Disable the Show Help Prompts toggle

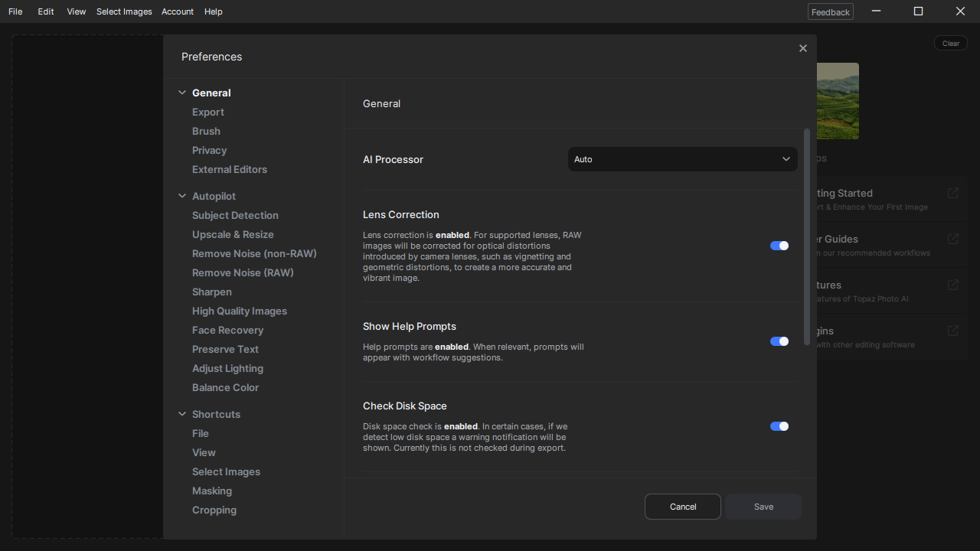tap(779, 341)
